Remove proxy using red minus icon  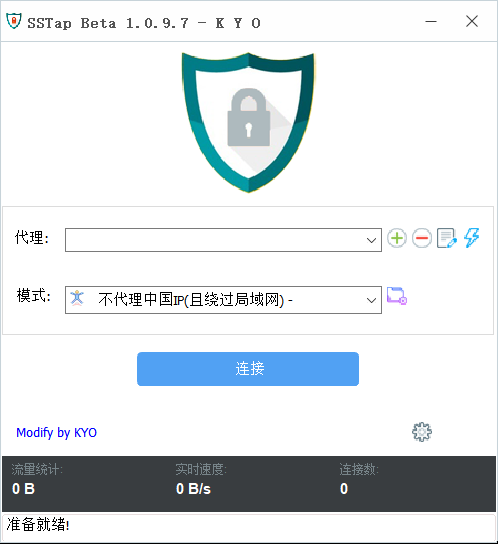(422, 238)
